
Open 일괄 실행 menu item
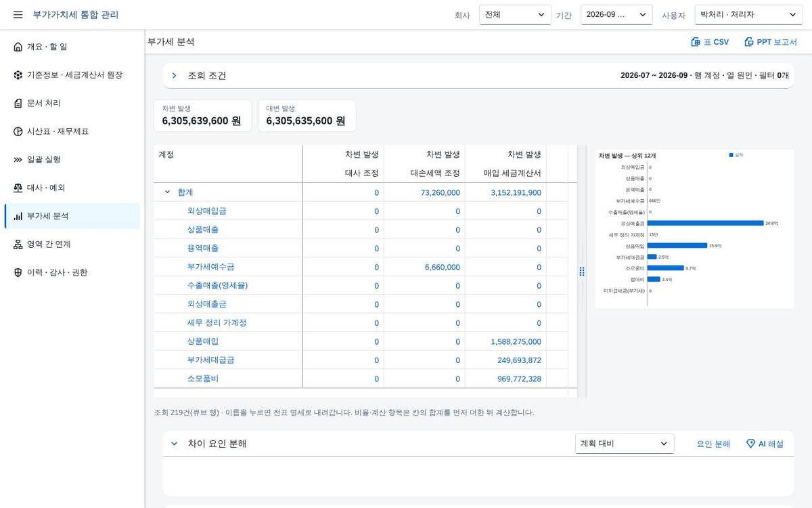(x=72, y=160)
